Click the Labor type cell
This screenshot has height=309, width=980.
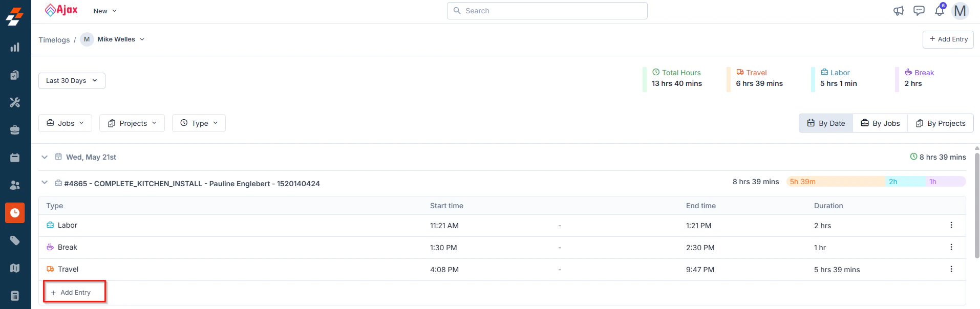[x=62, y=225]
